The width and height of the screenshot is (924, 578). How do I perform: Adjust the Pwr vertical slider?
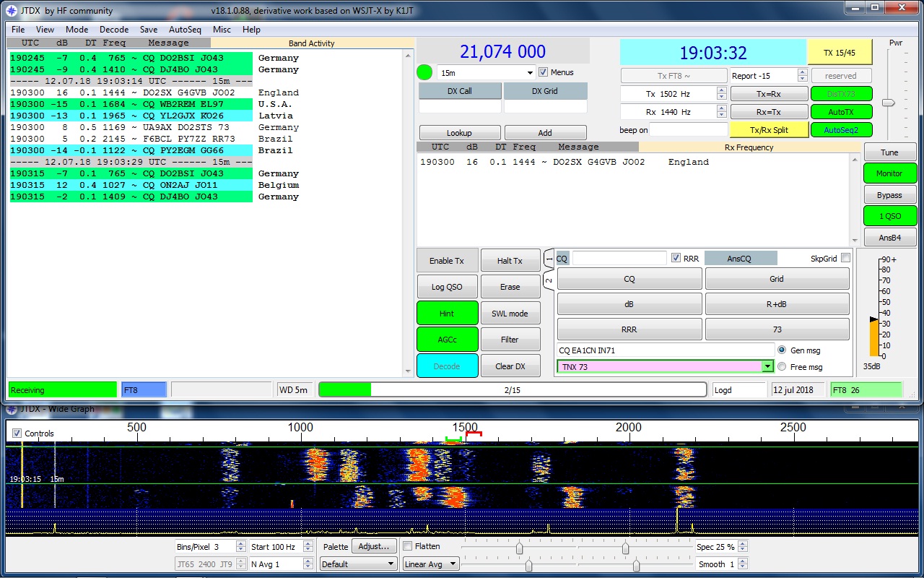(889, 103)
